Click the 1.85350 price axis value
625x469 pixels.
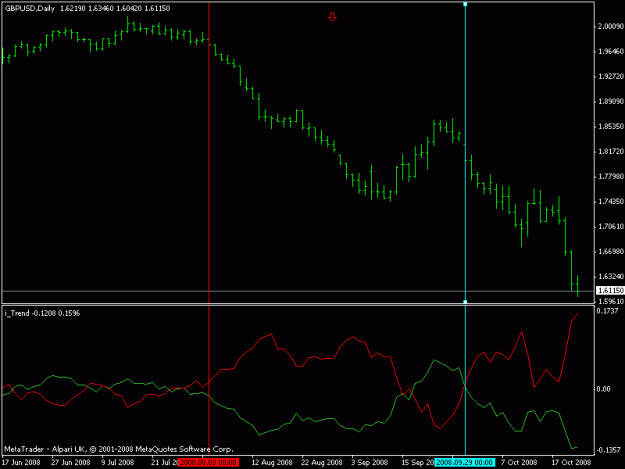pyautogui.click(x=610, y=126)
